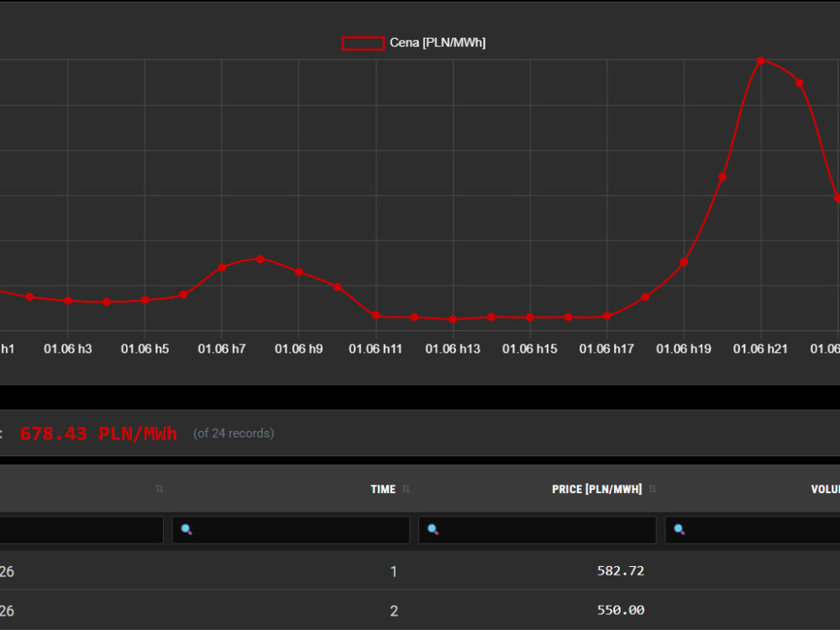Click the axis label 01.06 h3
The image size is (840, 630).
67,349
